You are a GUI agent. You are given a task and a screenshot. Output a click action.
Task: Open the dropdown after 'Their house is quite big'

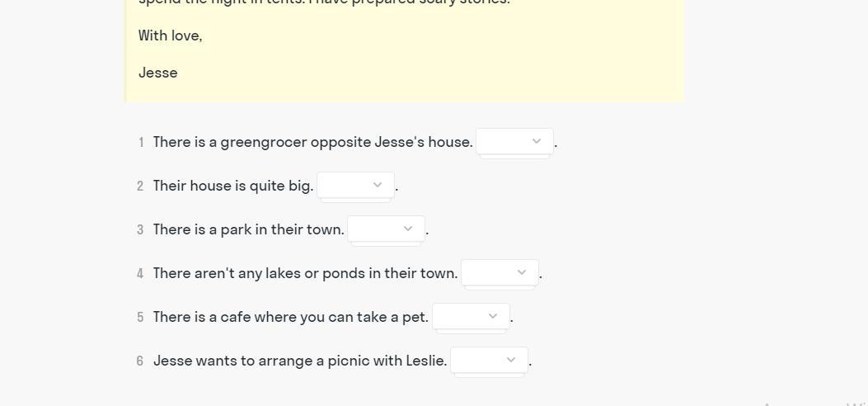(x=355, y=186)
